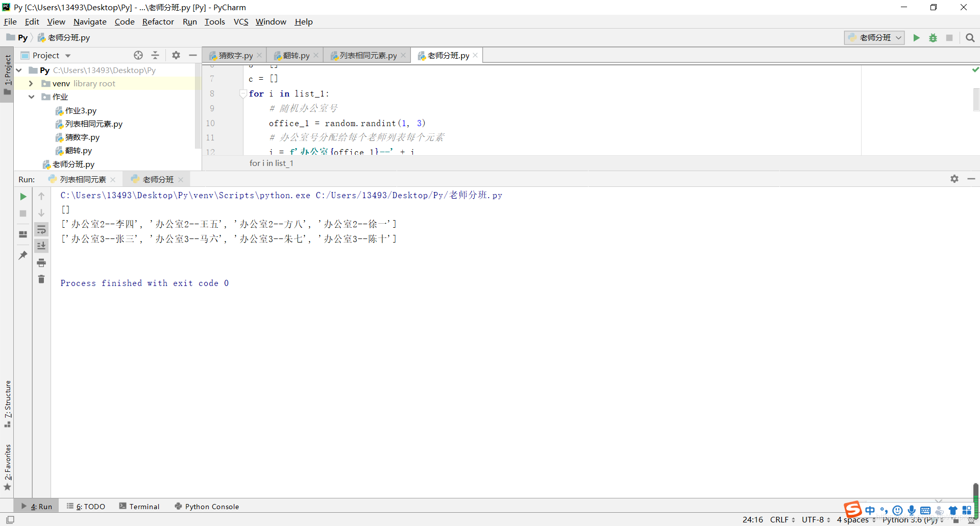
Task: Close the 猜数字.py editor tab
Action: coord(259,55)
